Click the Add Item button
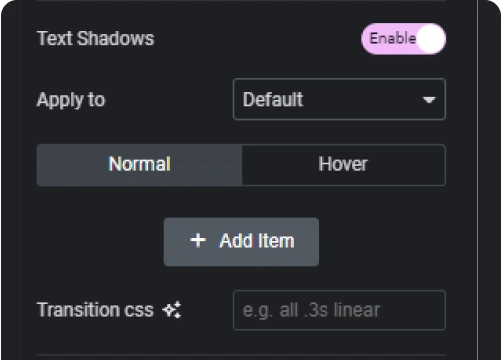The image size is (501, 360). coord(241,242)
